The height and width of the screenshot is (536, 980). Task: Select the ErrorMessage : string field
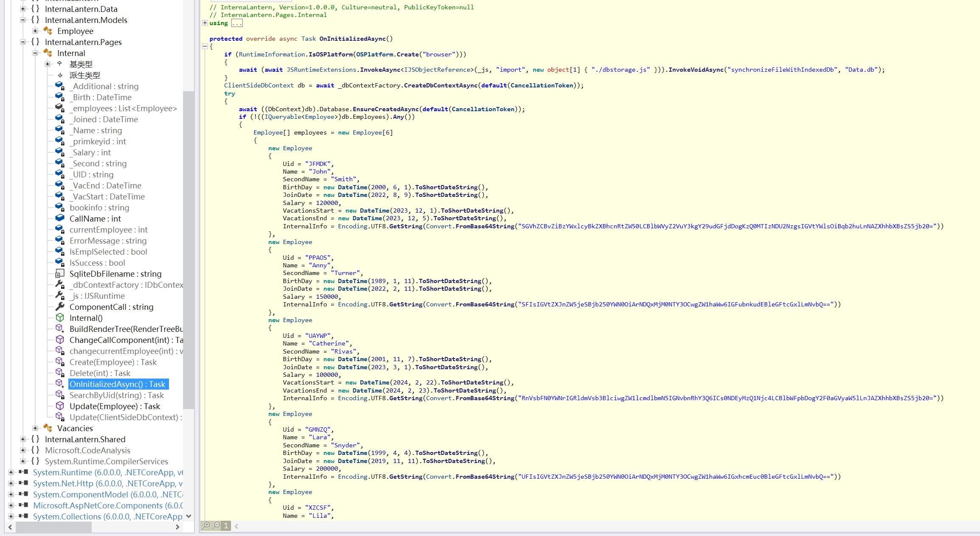pyautogui.click(x=108, y=241)
